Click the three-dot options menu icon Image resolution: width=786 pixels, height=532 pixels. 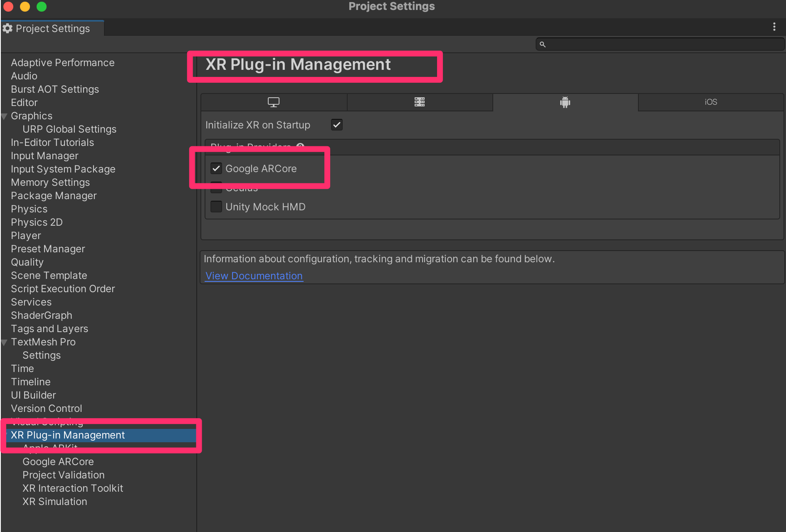click(x=774, y=27)
